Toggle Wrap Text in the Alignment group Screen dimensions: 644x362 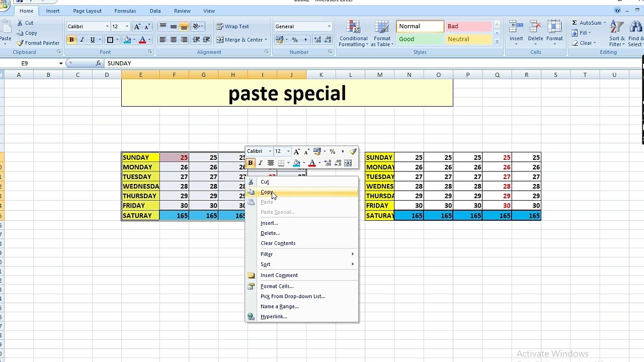coord(233,26)
